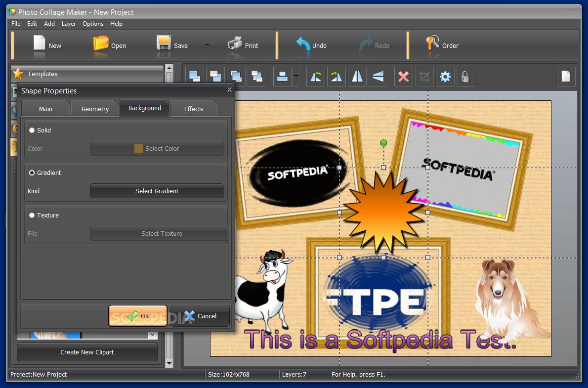The width and height of the screenshot is (588, 388).
Task: Open the dropdown arrow next to Save
Action: 207,44
